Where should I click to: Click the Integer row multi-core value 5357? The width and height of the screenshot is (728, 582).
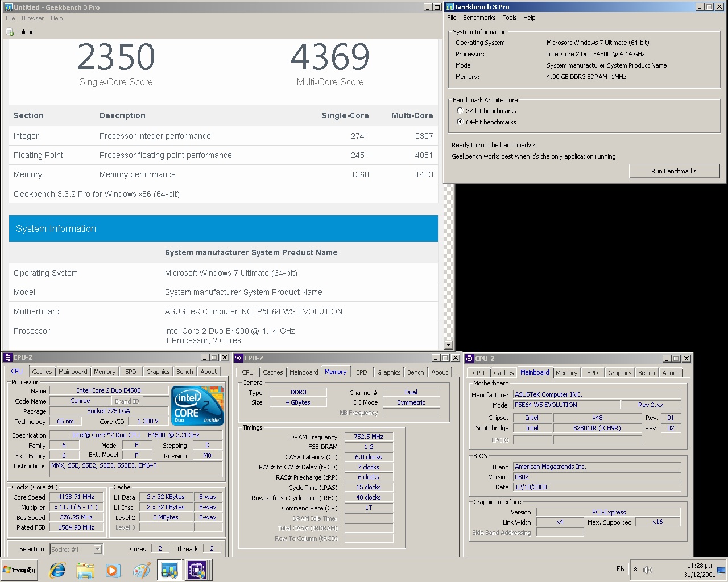tap(424, 136)
